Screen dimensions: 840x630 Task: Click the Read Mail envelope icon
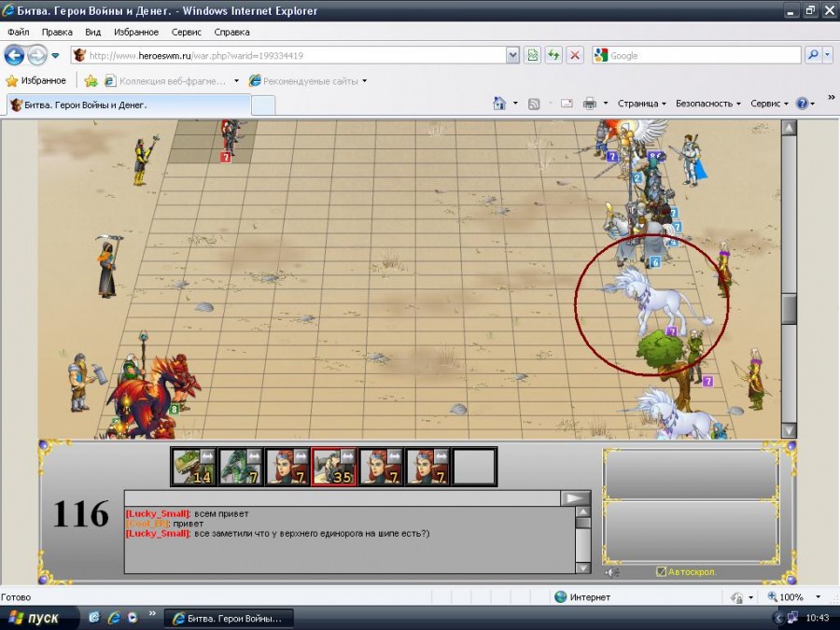[x=567, y=104]
